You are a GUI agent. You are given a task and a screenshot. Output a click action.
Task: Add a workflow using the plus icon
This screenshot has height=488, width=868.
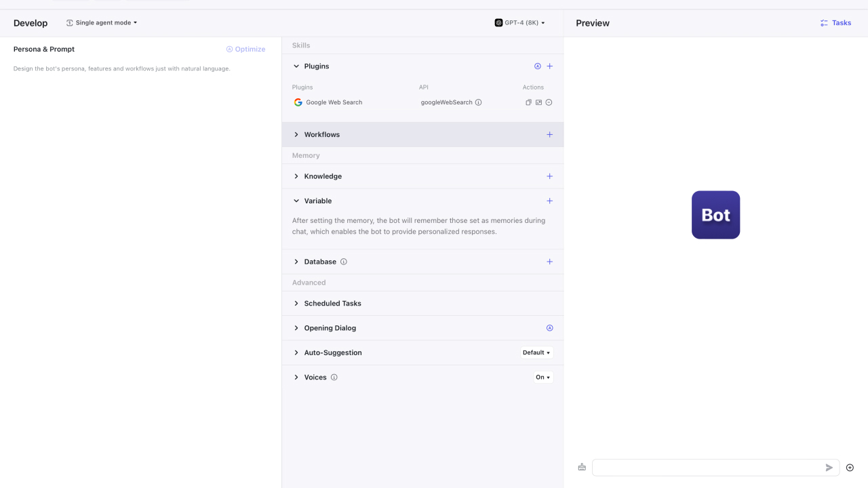pyautogui.click(x=550, y=135)
